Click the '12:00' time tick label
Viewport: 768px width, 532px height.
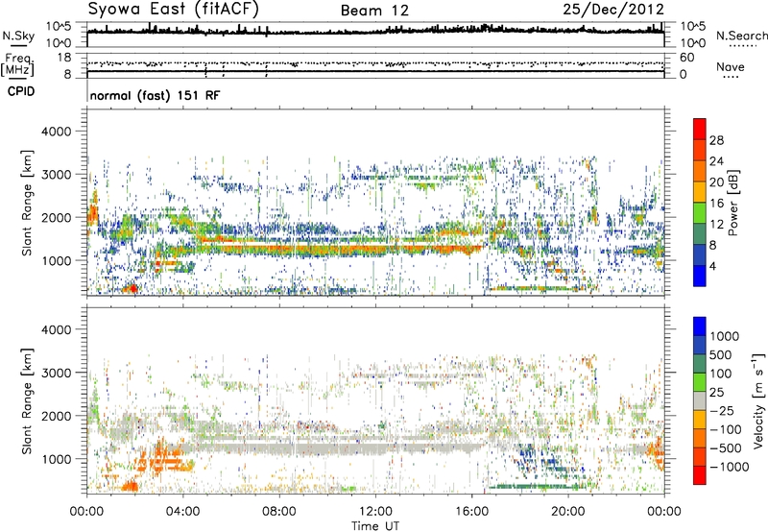(375, 512)
